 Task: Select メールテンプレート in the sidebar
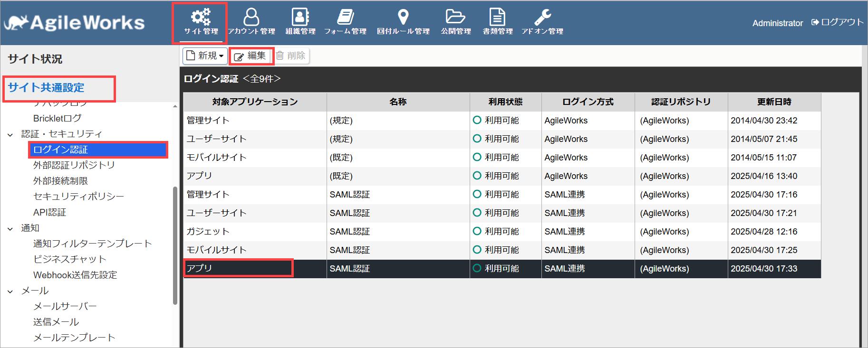point(74,338)
